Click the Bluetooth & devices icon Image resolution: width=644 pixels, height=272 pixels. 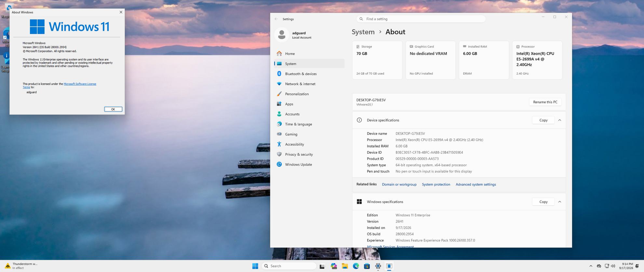[279, 74]
